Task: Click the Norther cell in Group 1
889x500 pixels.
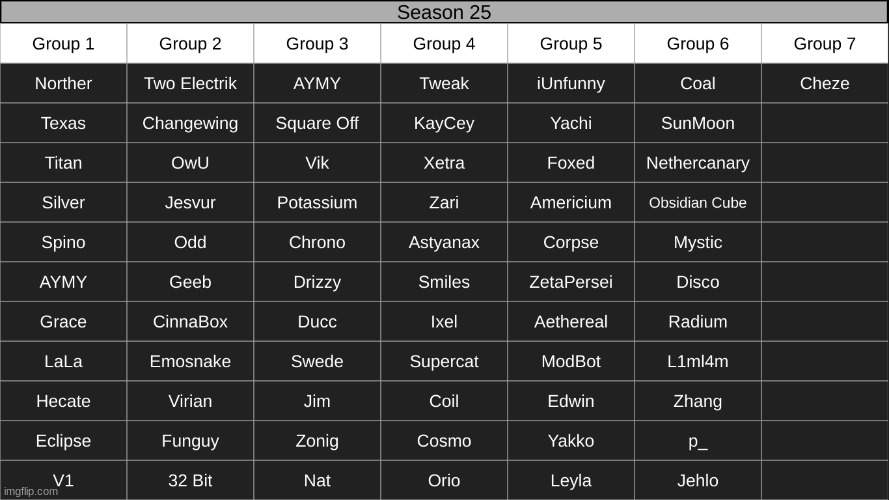Action: point(64,83)
